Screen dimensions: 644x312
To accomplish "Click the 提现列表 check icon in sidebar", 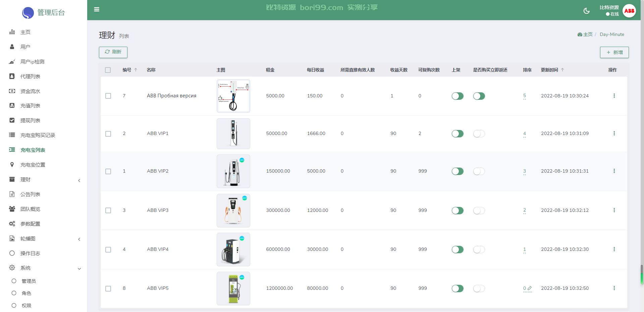I will point(12,120).
